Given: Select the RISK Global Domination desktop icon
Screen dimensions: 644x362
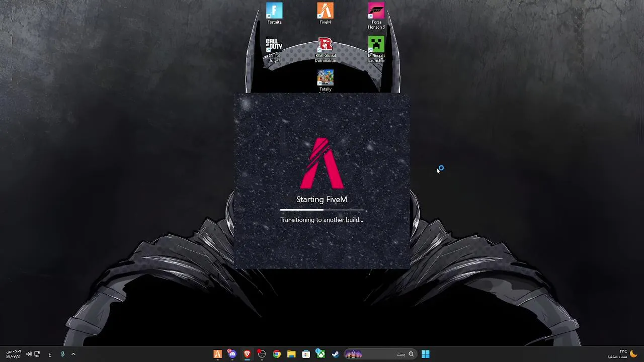Looking at the screenshot, I should click(325, 50).
